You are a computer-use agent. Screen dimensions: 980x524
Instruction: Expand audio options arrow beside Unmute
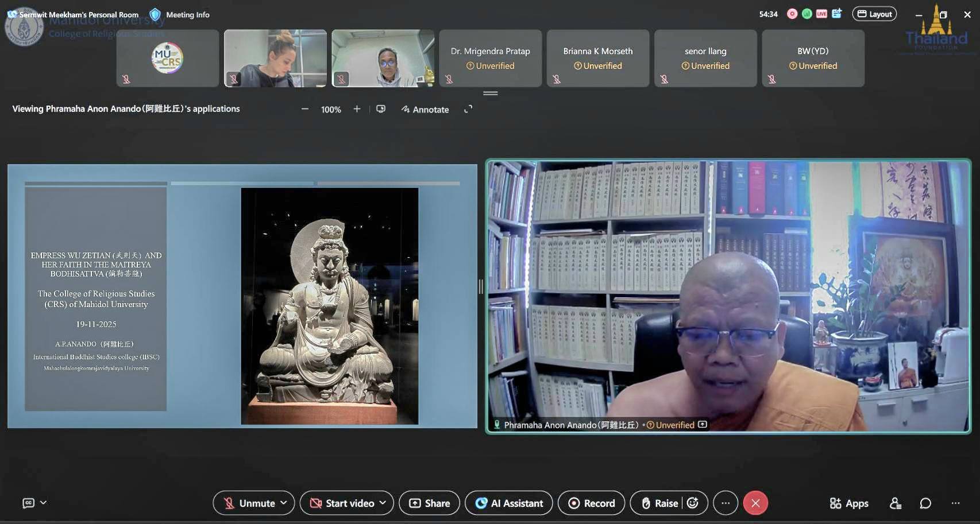[284, 503]
